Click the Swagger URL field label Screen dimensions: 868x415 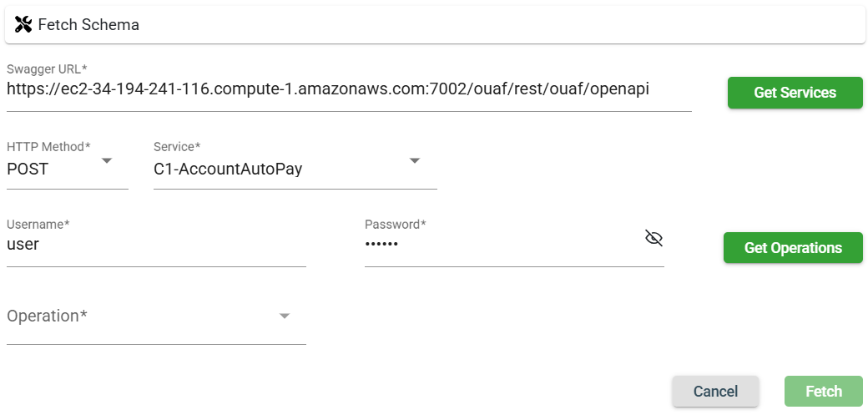click(48, 68)
